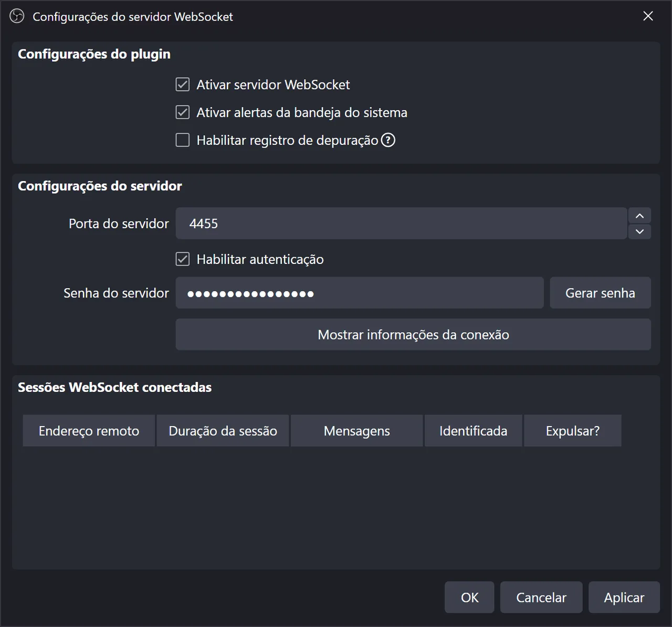
Task: Click the Porta do servidor field
Action: click(x=401, y=224)
